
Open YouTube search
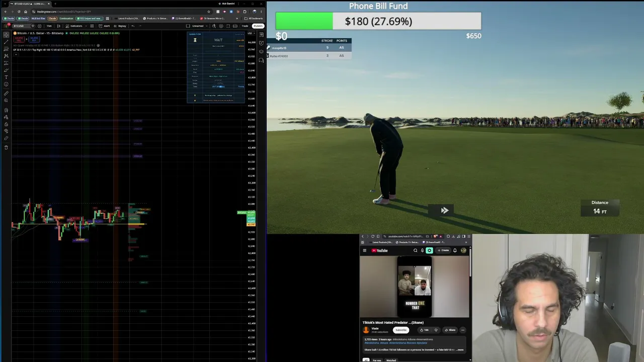(416, 250)
